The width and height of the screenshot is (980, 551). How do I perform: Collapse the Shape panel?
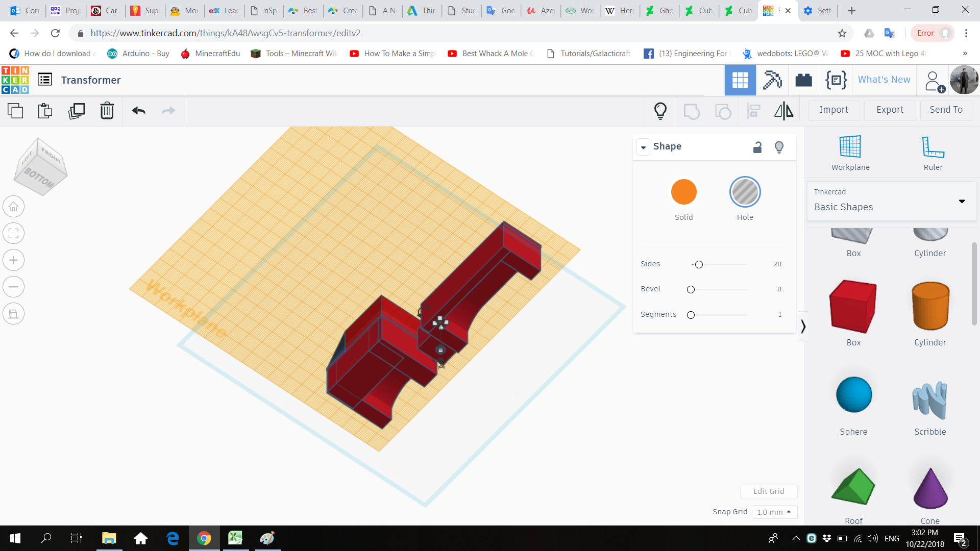point(643,147)
